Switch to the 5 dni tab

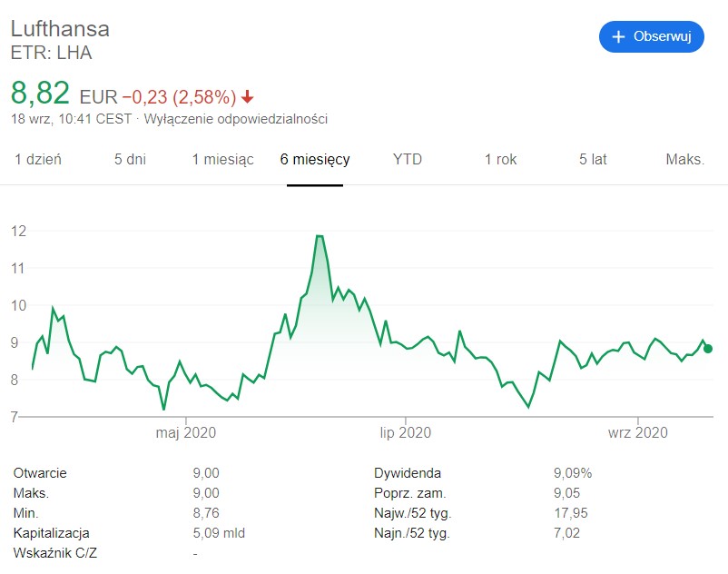click(x=130, y=159)
